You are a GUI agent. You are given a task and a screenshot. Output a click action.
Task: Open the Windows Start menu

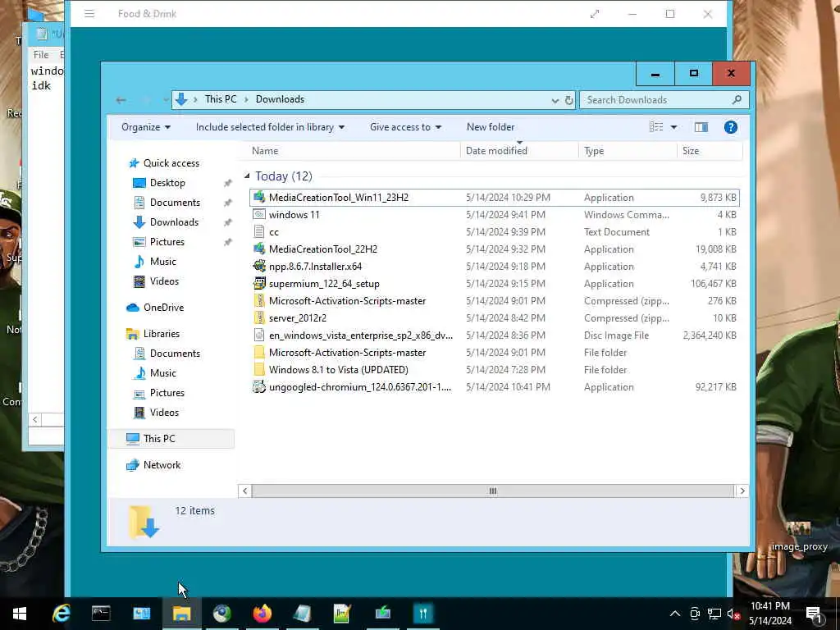[x=20, y=614]
